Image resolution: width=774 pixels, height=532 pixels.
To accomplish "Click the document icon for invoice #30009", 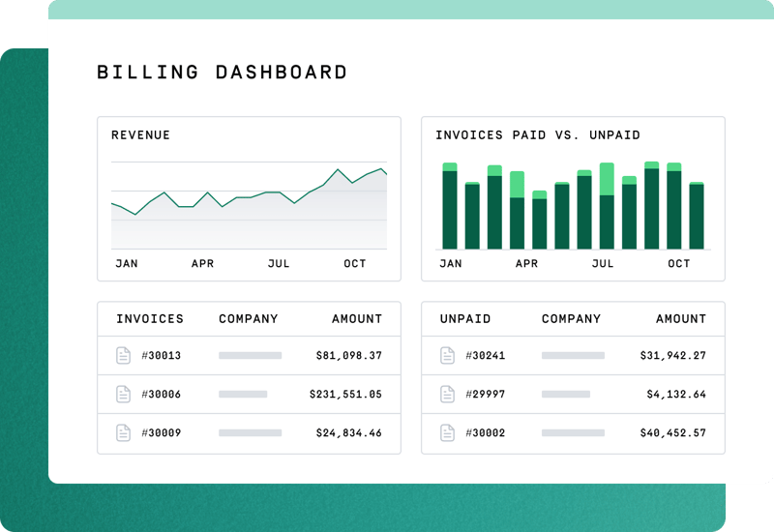I will coord(123,432).
